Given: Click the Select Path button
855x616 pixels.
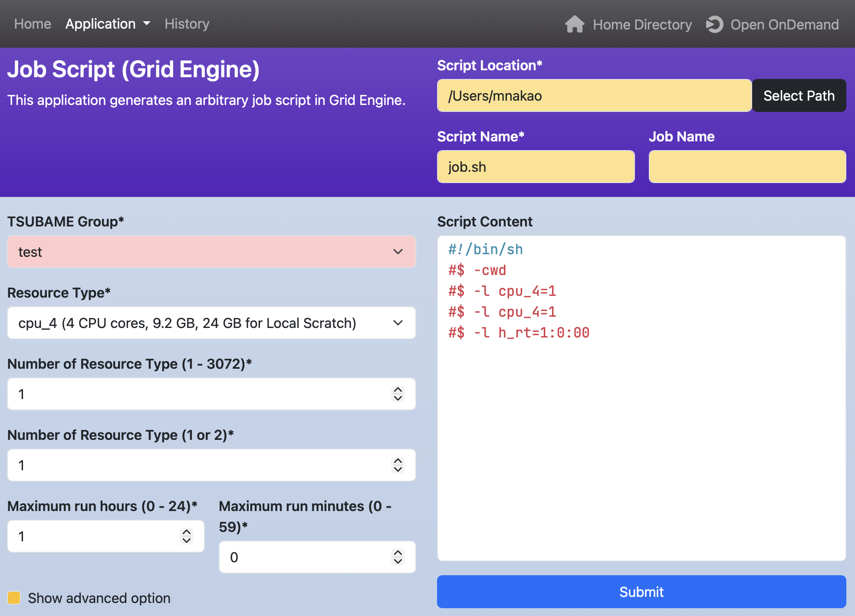Looking at the screenshot, I should tap(799, 95).
